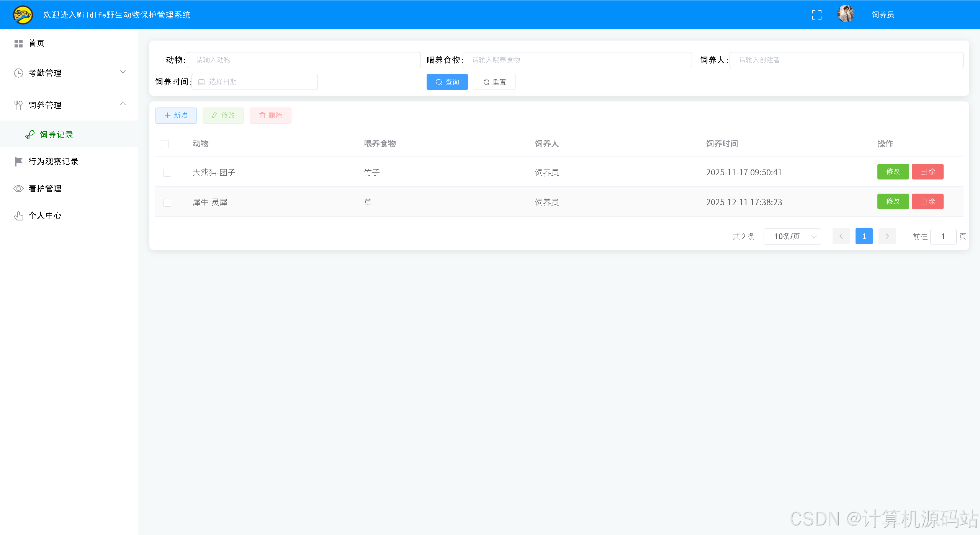980x535 pixels.
Task: Edit the 大熊猫-团子 record with 修改
Action: coord(893,171)
